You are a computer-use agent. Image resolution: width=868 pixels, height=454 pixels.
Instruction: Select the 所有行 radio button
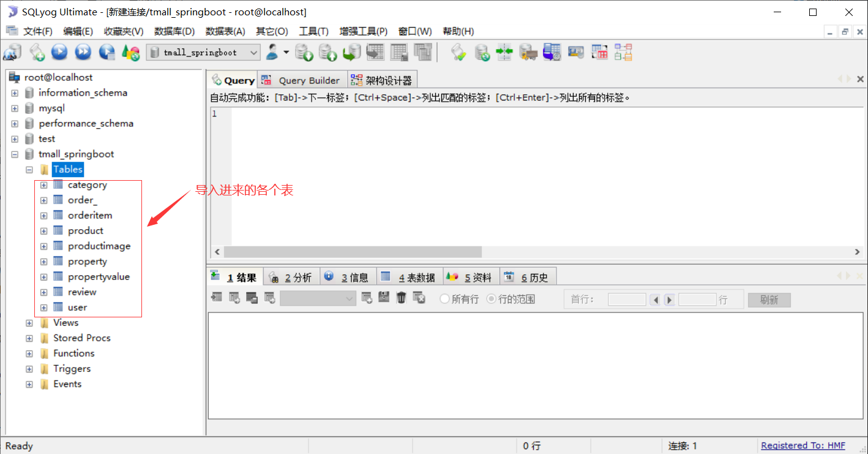coord(443,298)
